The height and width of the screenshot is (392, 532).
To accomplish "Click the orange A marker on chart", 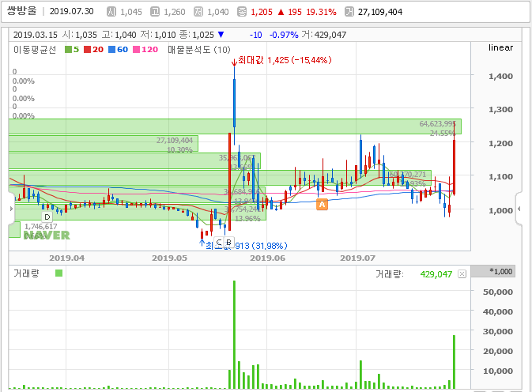I will (x=322, y=204).
